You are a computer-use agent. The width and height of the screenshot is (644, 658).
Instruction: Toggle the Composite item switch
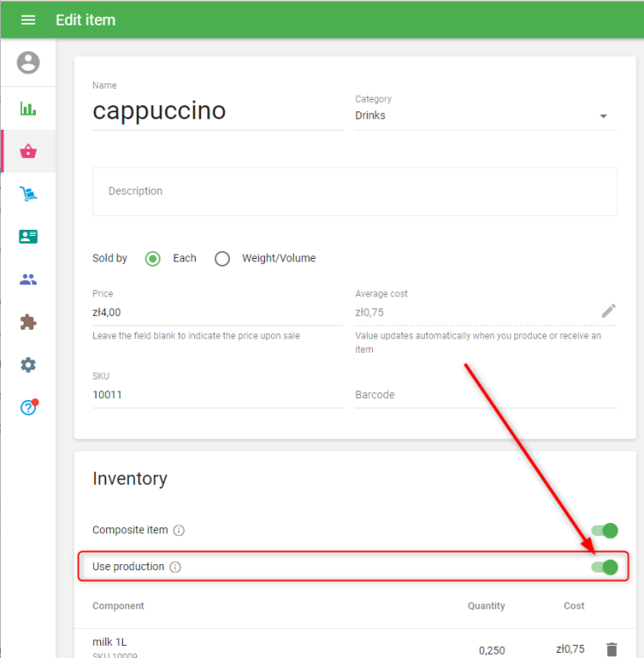[605, 530]
